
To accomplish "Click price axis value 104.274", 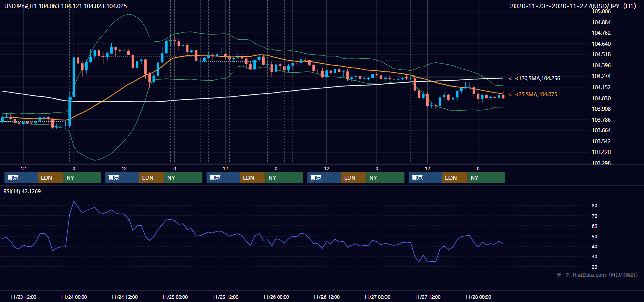I will coord(601,77).
